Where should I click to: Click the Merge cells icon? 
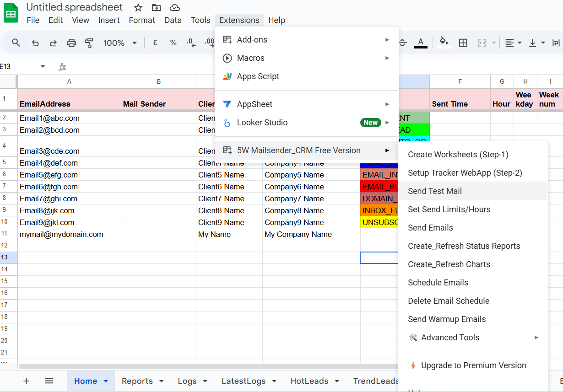pos(482,43)
